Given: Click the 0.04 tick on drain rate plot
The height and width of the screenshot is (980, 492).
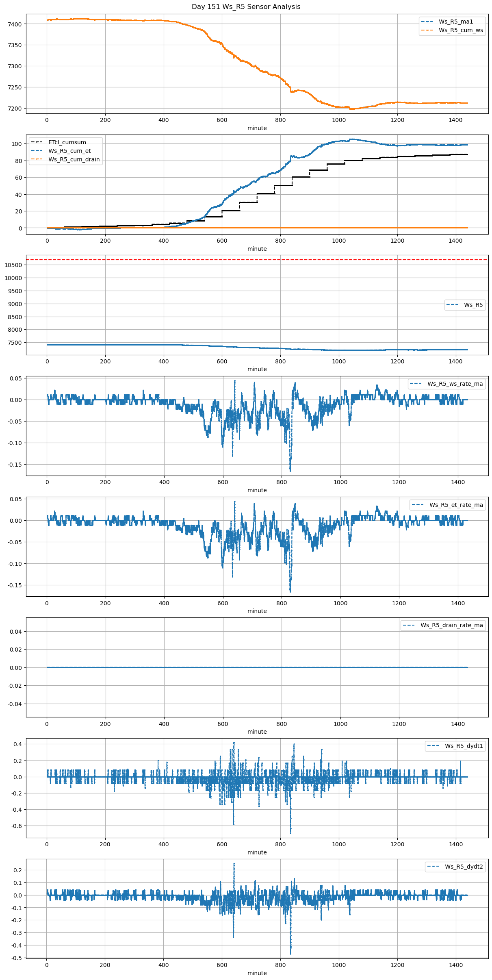Looking at the screenshot, I should tap(16, 632).
